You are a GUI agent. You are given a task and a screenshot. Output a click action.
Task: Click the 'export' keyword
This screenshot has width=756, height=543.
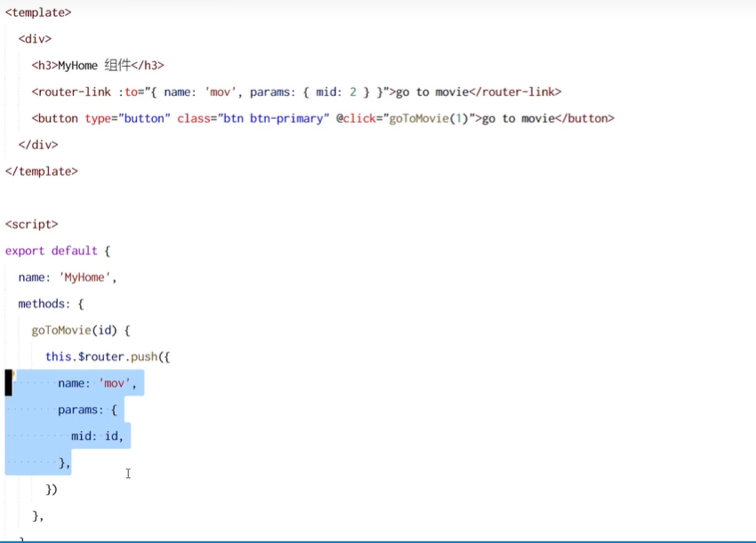[x=25, y=251]
